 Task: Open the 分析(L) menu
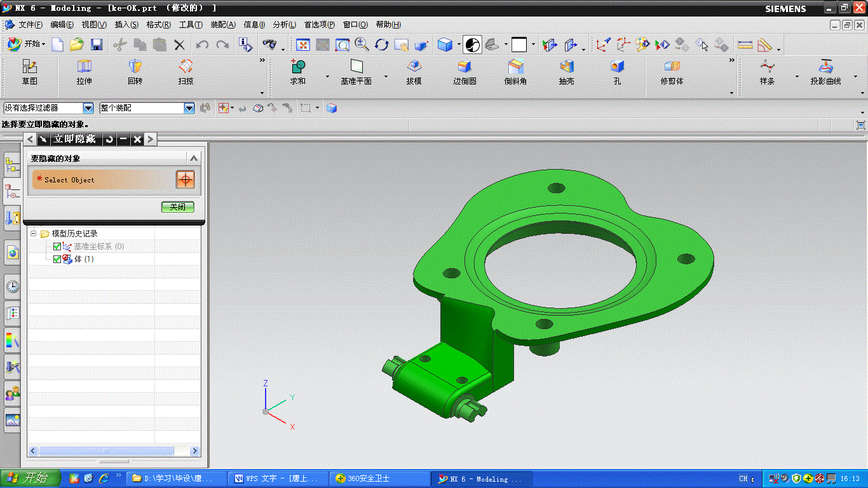(284, 25)
